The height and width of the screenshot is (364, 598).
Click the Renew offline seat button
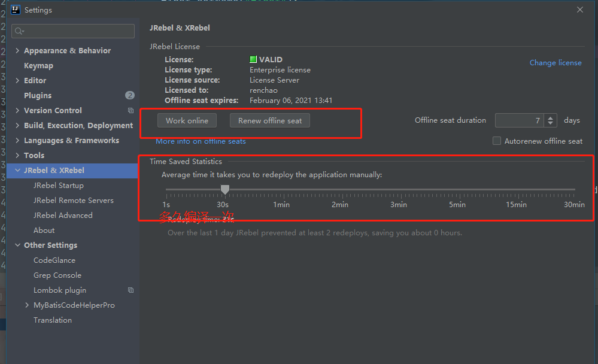(x=270, y=120)
